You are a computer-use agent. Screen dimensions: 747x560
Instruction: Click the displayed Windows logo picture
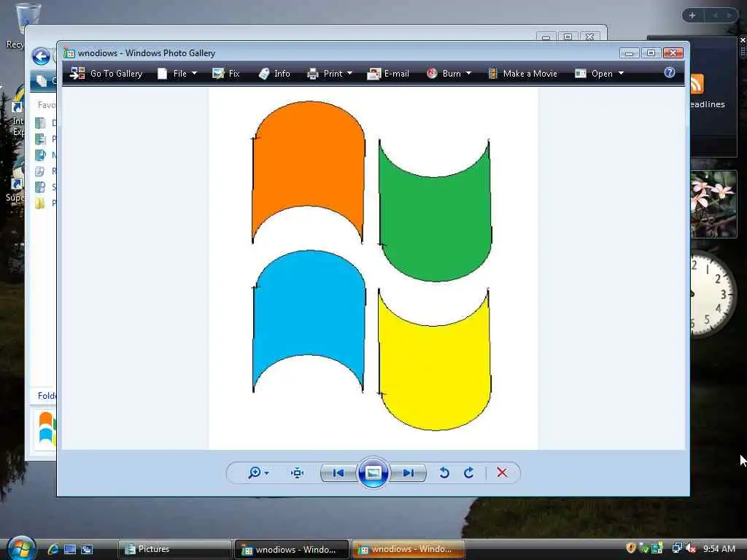coord(373,267)
